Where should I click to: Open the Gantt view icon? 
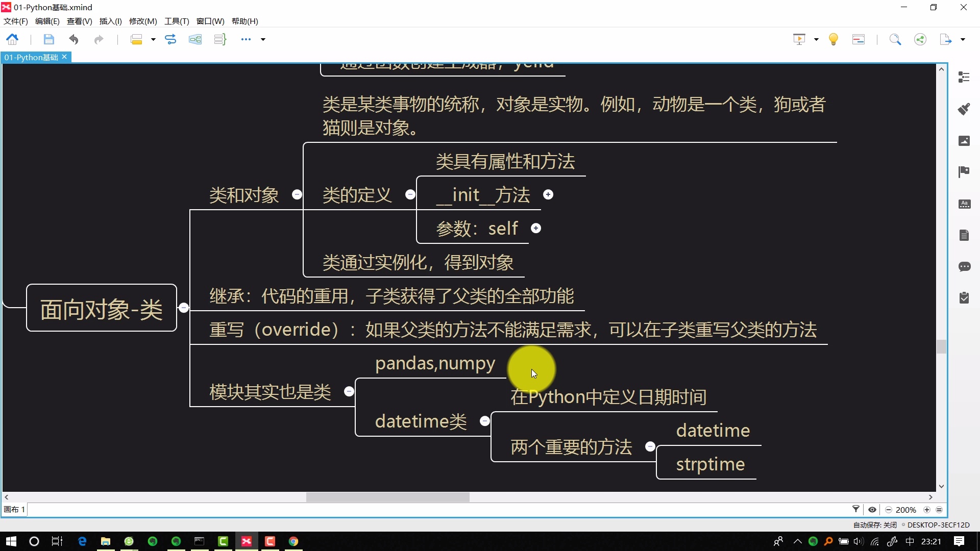[x=859, y=39]
